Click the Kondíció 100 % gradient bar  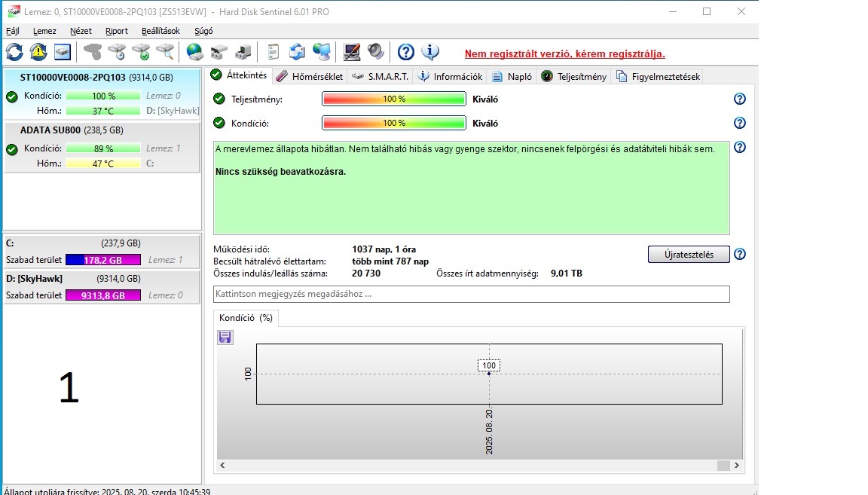coord(393,123)
